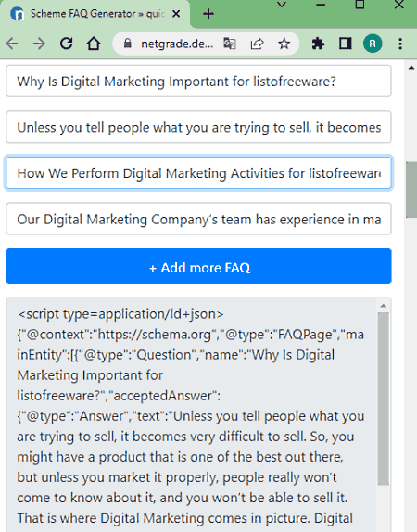Translate this page icon

pos(230,44)
